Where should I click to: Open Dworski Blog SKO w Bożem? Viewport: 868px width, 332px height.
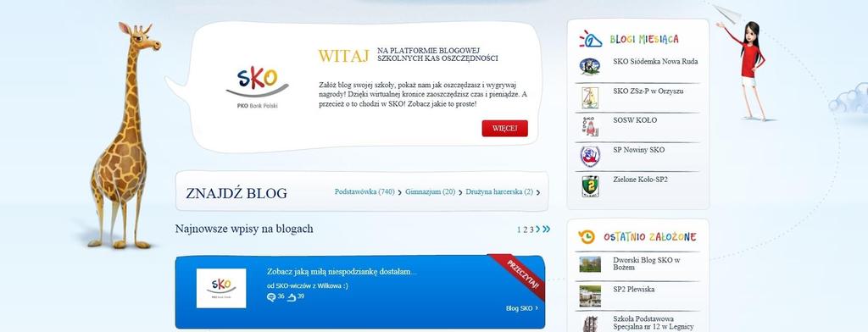pos(647,263)
